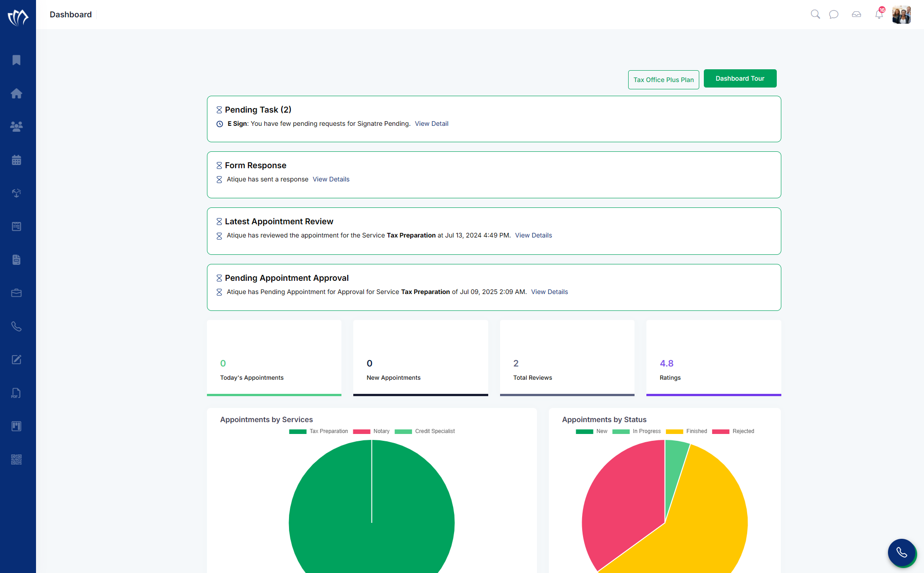Click the search magnifier icon in header
Image resolution: width=924 pixels, height=573 pixels.
point(815,15)
